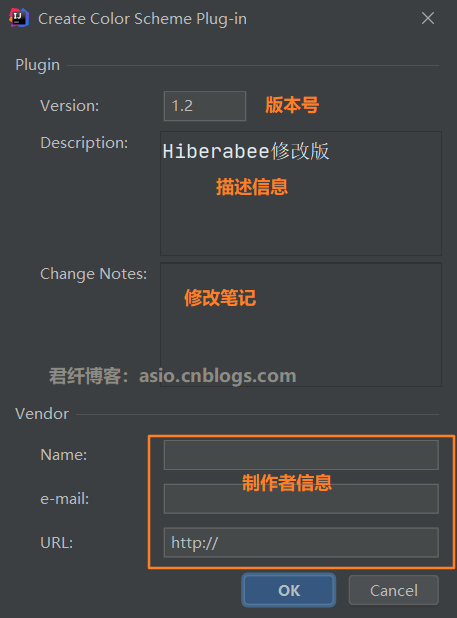Click the e-mail: label

65,499
